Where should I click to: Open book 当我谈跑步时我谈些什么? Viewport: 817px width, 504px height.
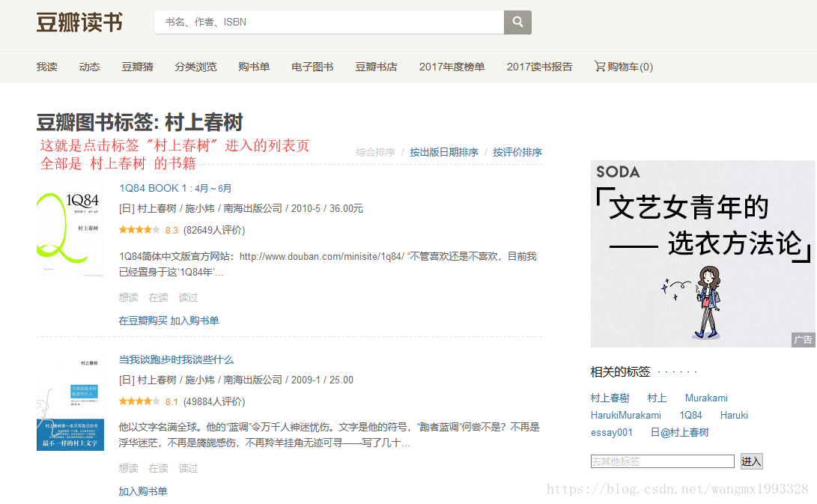tap(176, 359)
